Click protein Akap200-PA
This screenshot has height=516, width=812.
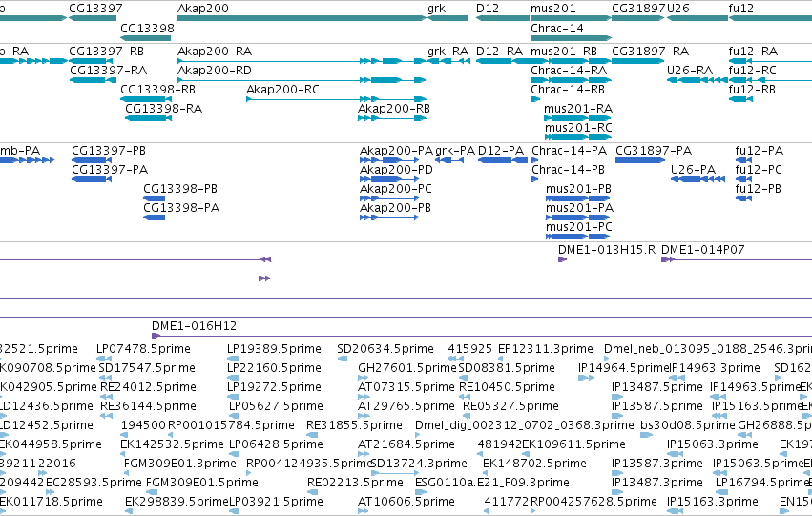[x=389, y=160]
